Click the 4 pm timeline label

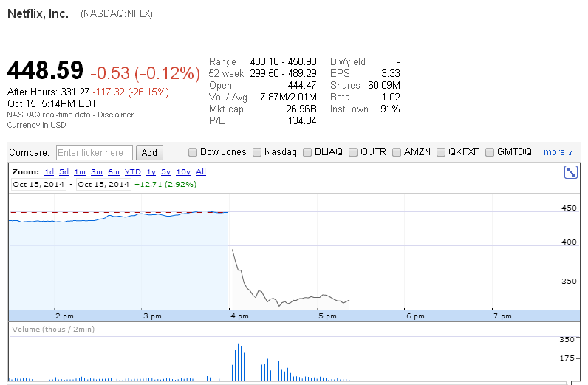click(239, 316)
